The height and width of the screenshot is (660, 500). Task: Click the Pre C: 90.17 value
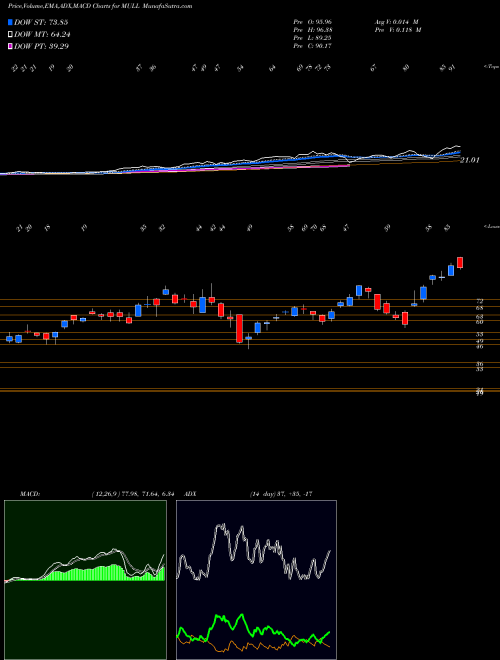(313, 46)
